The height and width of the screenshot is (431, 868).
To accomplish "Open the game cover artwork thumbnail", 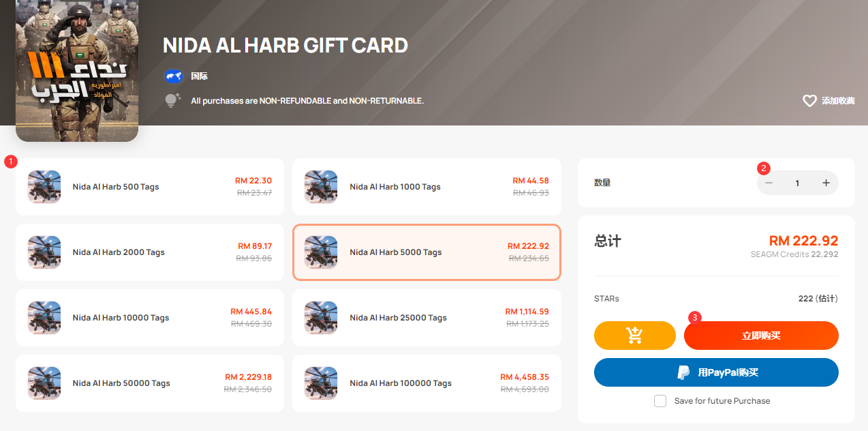I will [x=77, y=71].
